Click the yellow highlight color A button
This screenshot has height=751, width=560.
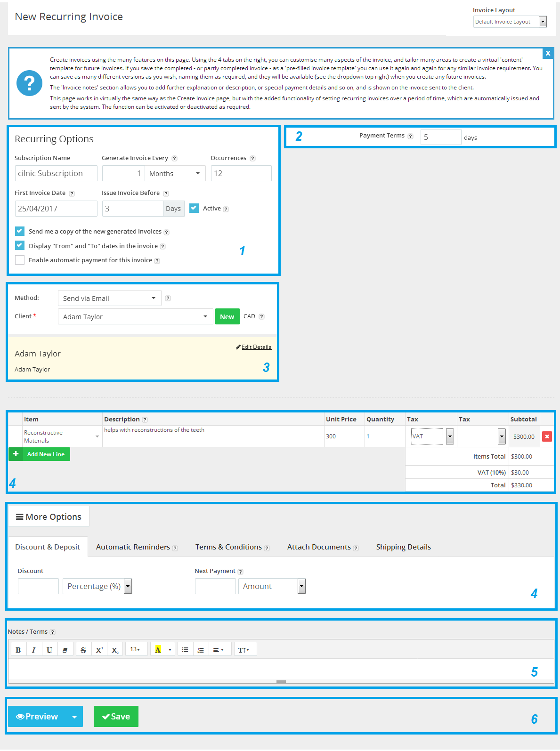point(158,650)
